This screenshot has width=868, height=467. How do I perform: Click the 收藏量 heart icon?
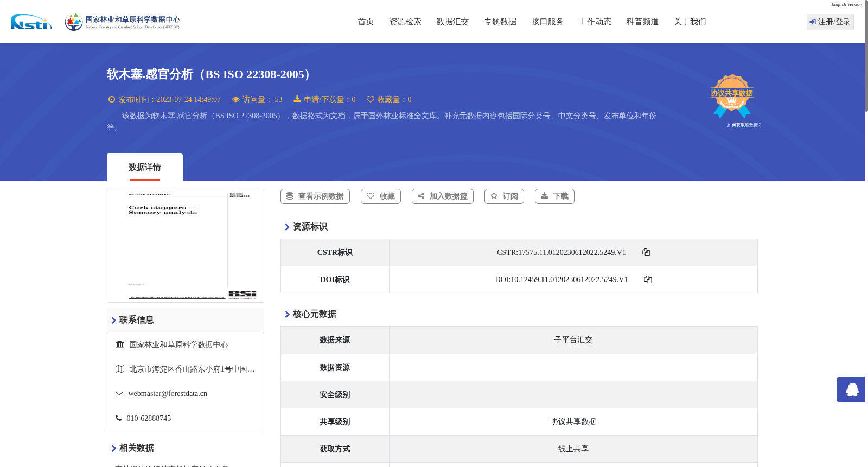(371, 99)
